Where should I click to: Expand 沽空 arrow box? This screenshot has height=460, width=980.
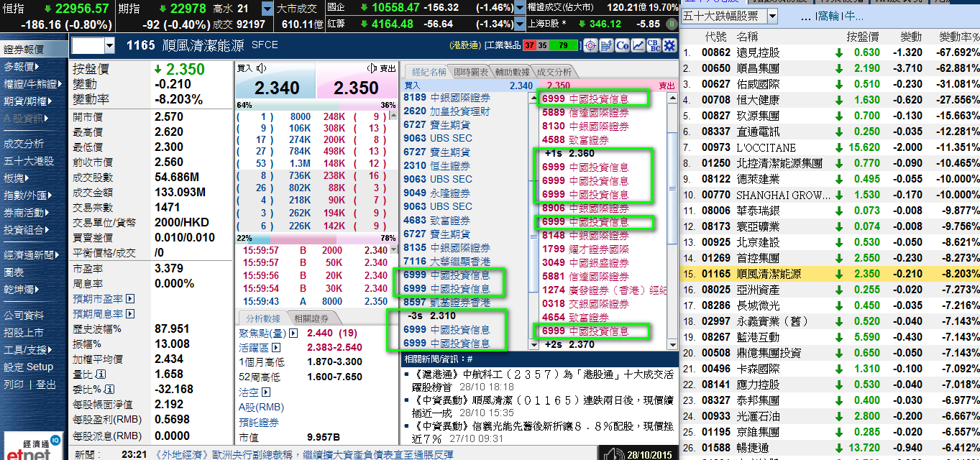266,392
